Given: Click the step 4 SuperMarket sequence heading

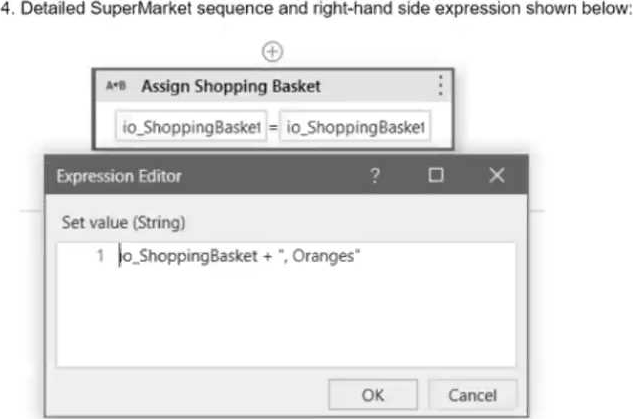Looking at the screenshot, I should [316, 8].
